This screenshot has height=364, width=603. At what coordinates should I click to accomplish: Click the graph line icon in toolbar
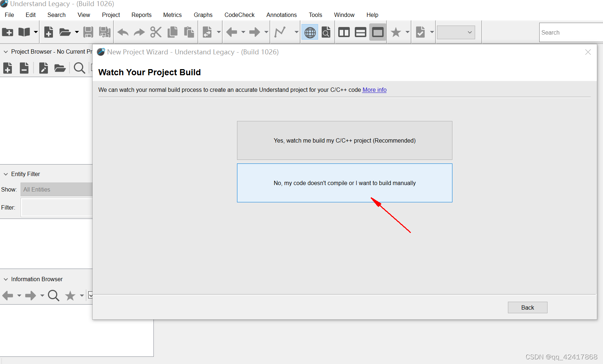[280, 32]
